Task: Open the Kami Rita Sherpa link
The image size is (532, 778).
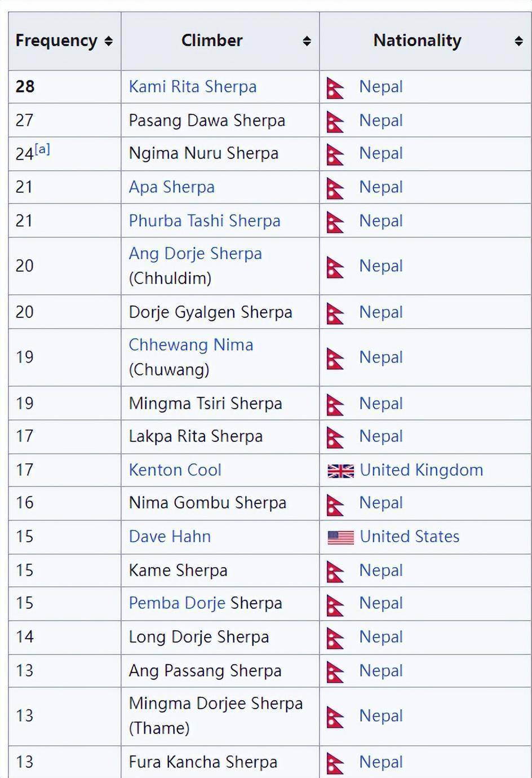Action: pos(192,87)
